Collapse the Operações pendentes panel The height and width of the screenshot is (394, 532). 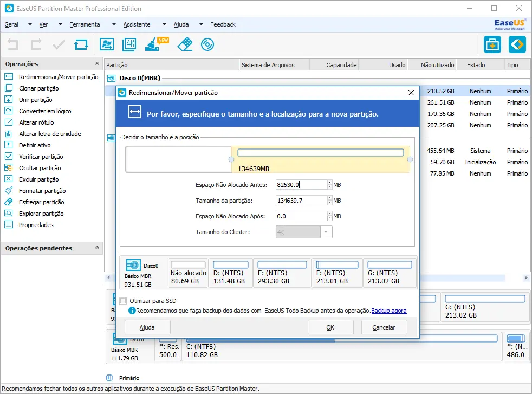[x=97, y=248]
